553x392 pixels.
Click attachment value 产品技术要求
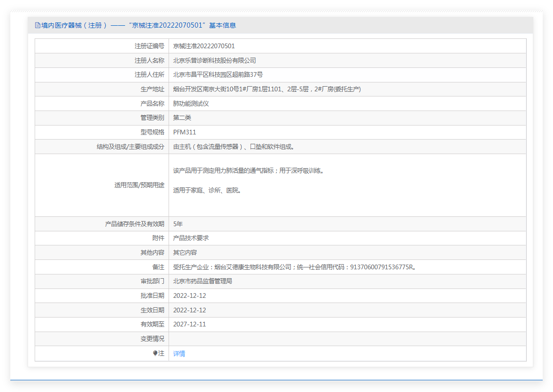191,238
